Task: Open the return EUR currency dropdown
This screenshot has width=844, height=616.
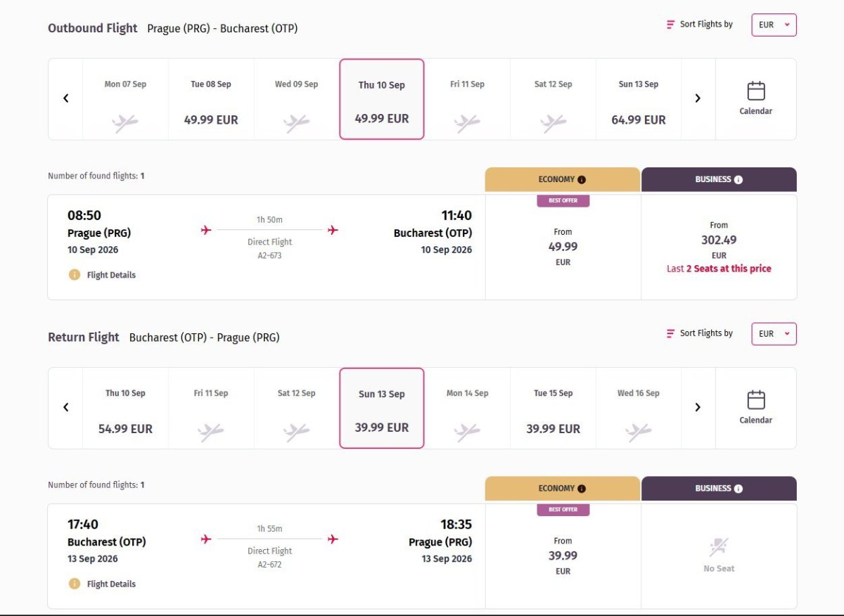Action: coord(774,334)
